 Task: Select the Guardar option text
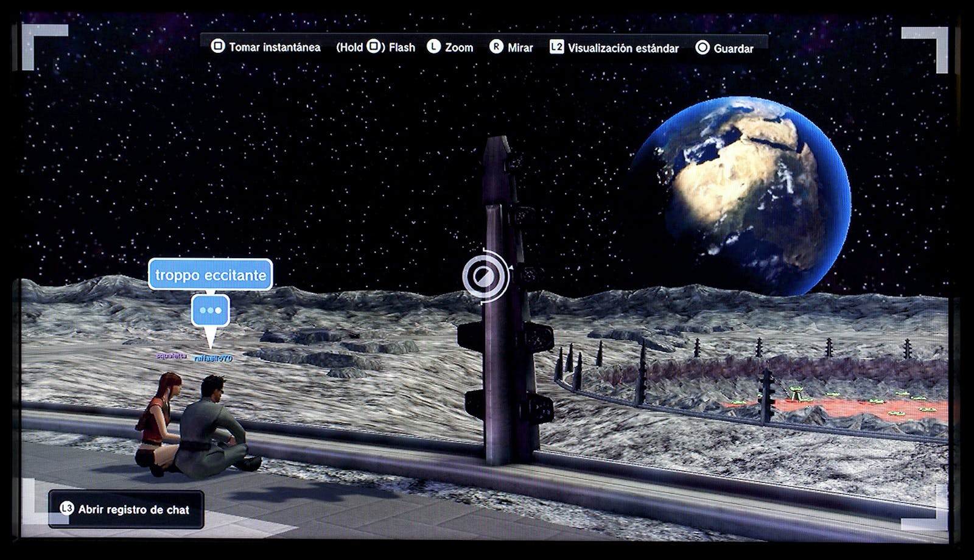point(733,49)
